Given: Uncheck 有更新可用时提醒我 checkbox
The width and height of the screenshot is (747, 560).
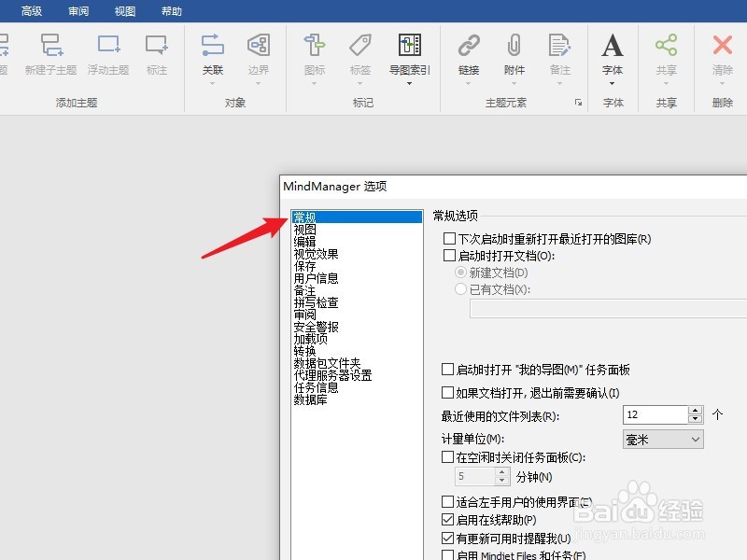Looking at the screenshot, I should coord(447,539).
